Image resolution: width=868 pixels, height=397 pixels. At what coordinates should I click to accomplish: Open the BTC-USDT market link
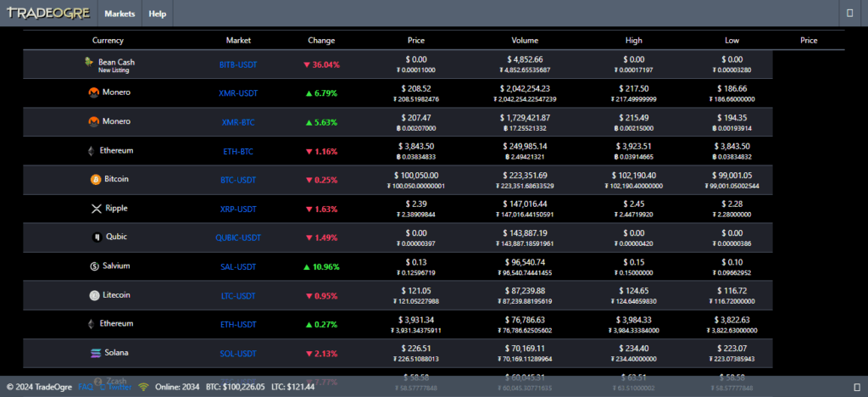238,180
